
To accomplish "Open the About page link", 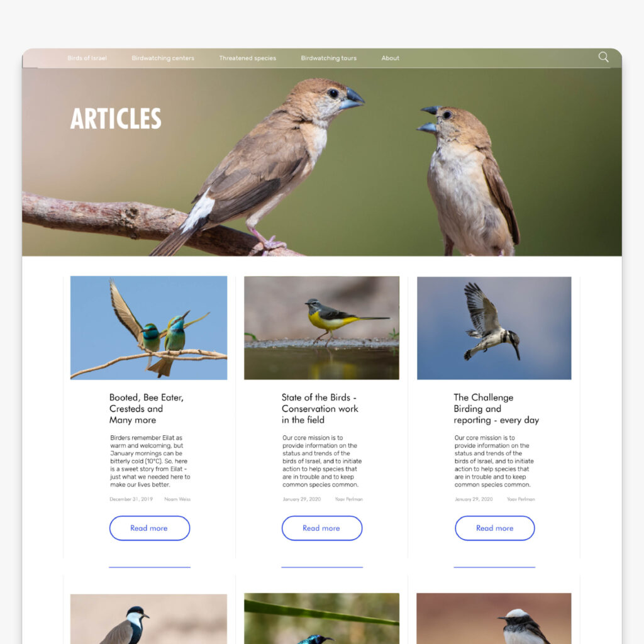I will [390, 58].
